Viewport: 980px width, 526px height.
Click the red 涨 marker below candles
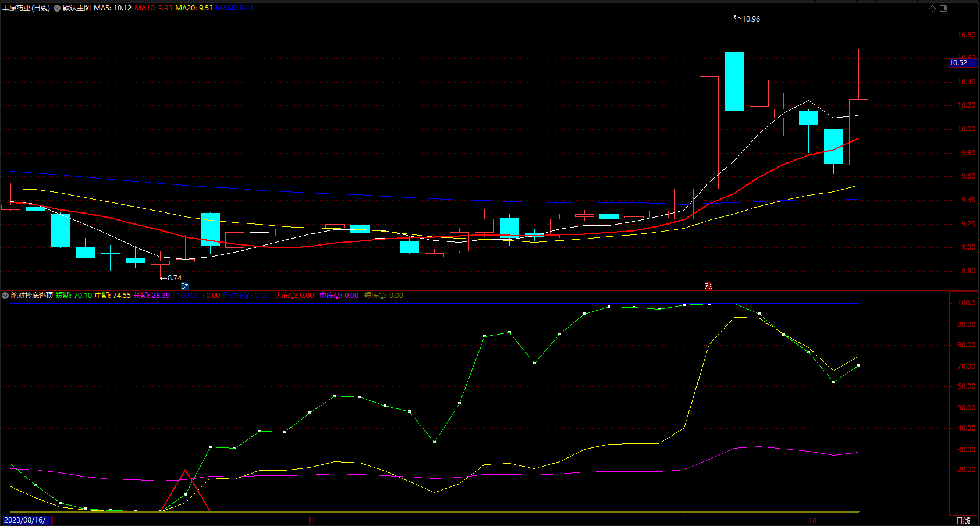point(708,286)
